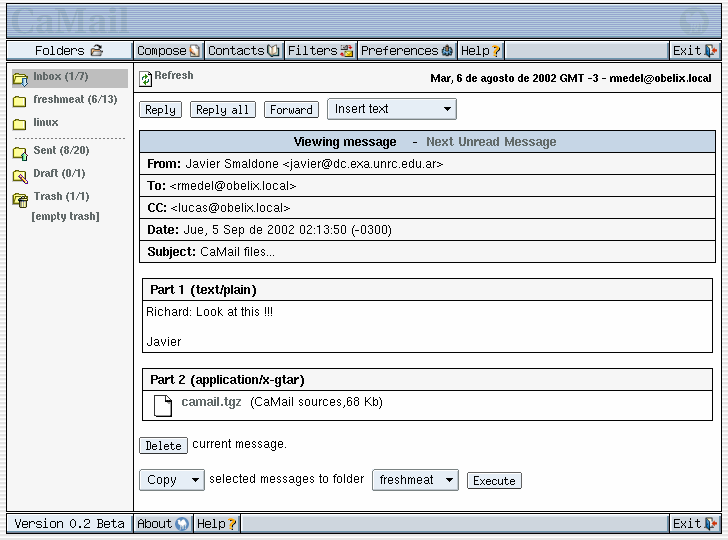
Task: Go to Next Unread Message
Action: point(490,142)
